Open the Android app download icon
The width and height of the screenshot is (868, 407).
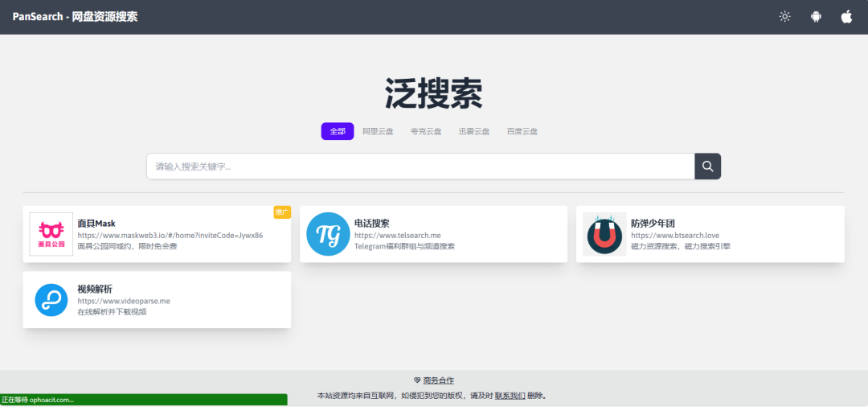click(x=816, y=17)
